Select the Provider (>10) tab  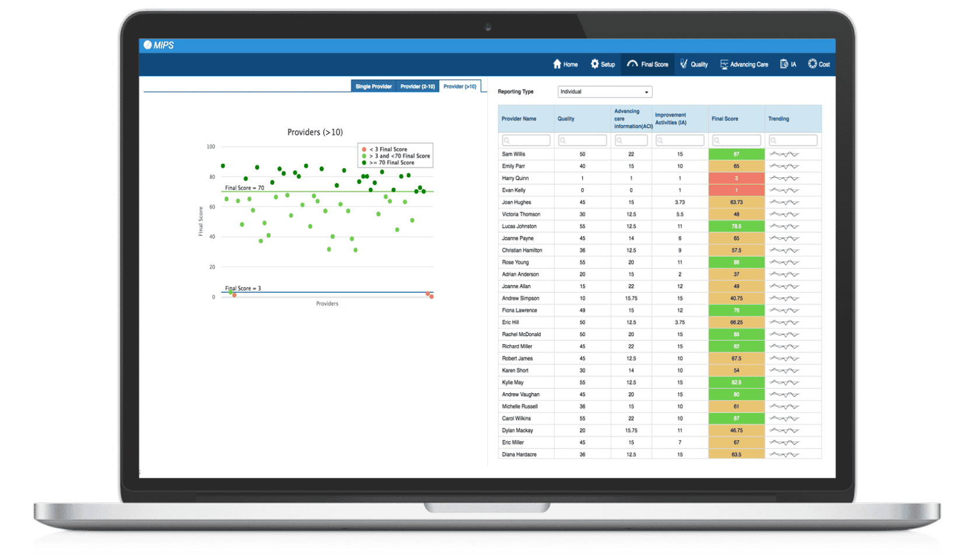460,86
